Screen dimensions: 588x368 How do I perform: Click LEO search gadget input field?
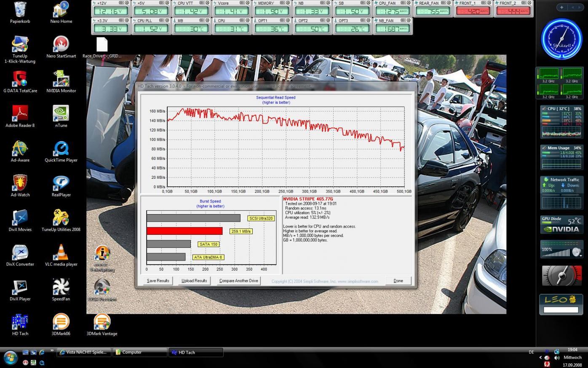coord(561,310)
